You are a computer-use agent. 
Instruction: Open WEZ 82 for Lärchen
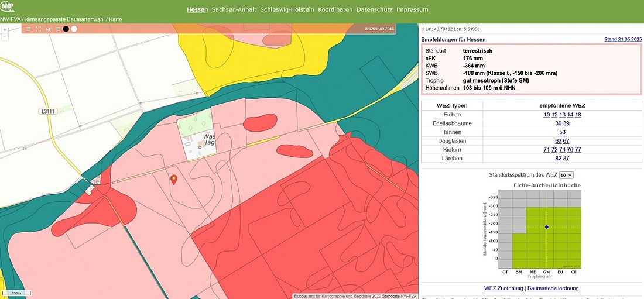coord(558,159)
